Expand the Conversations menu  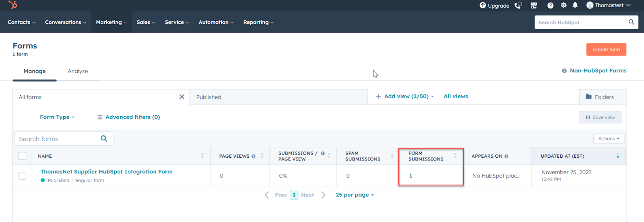66,22
